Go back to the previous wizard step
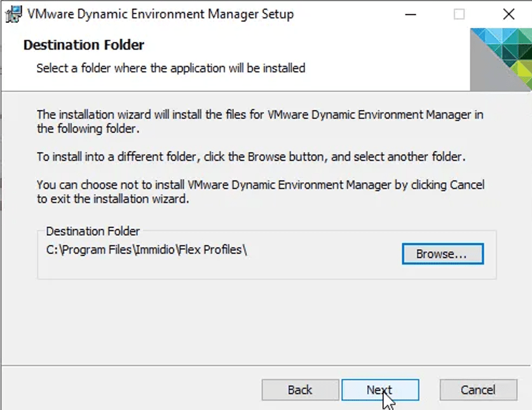The height and width of the screenshot is (410, 532). tap(299, 390)
